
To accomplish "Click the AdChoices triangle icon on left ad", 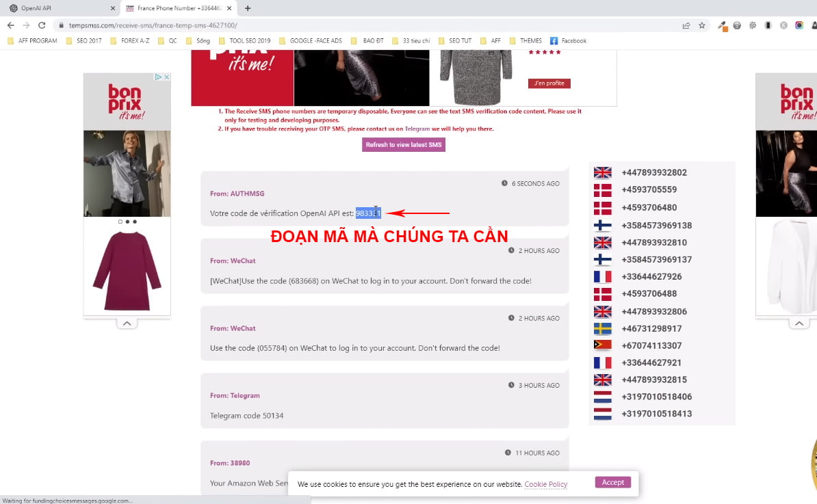I will click(158, 77).
